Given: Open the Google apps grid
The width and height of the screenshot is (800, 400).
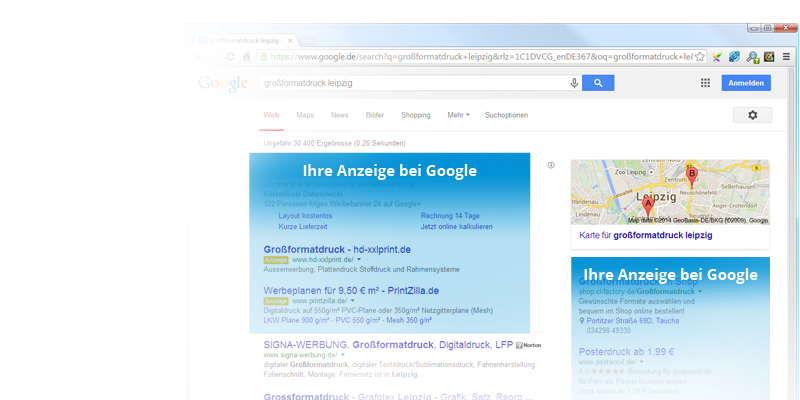Looking at the screenshot, I should (705, 83).
